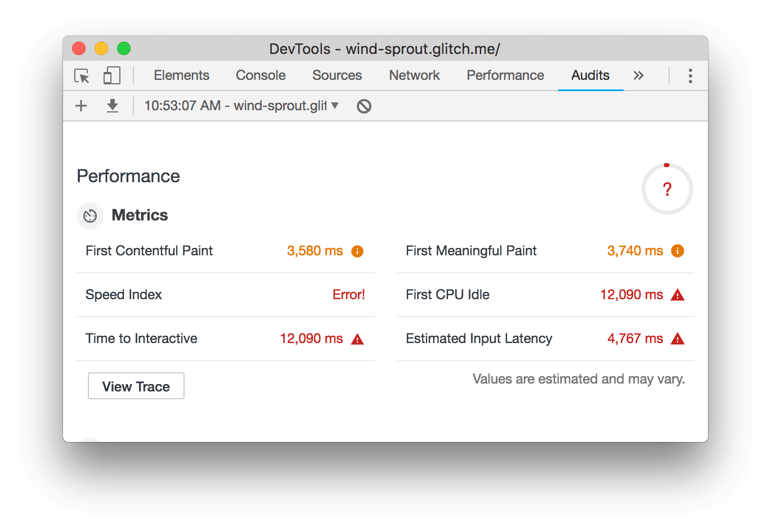
Task: Click the Speed Index Error! text
Action: [348, 295]
